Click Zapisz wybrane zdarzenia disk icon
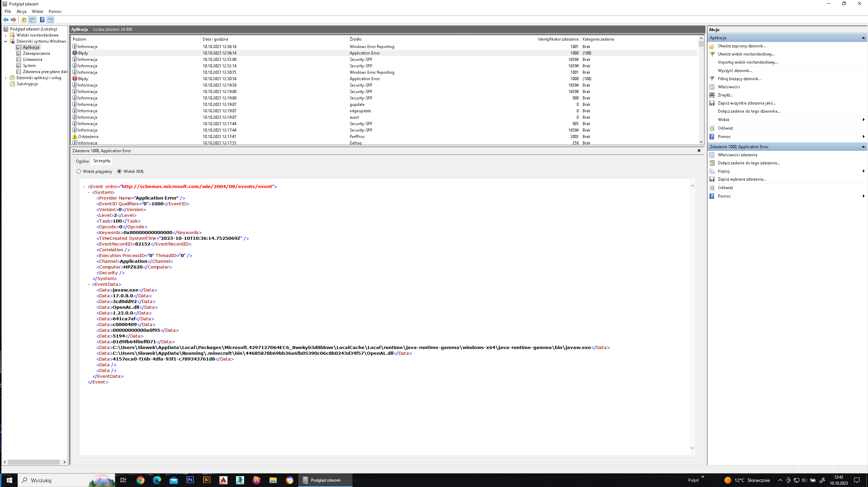The width and height of the screenshot is (868, 487). click(x=712, y=179)
